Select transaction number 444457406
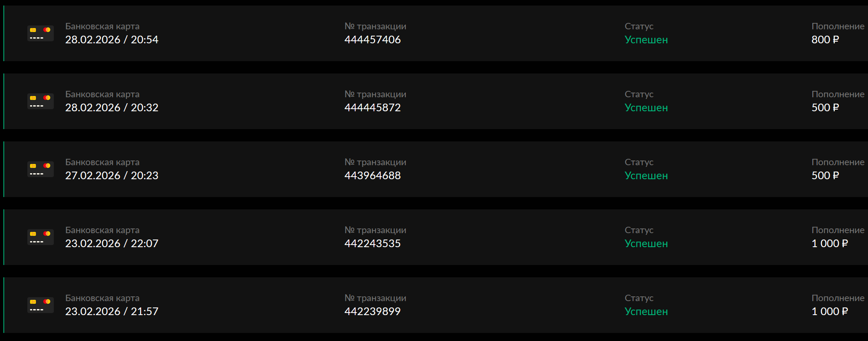This screenshot has height=341, width=868. [x=372, y=39]
